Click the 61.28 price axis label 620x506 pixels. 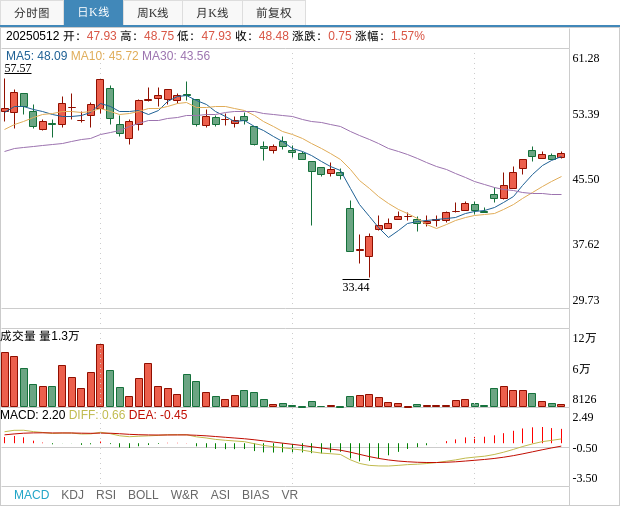click(586, 58)
